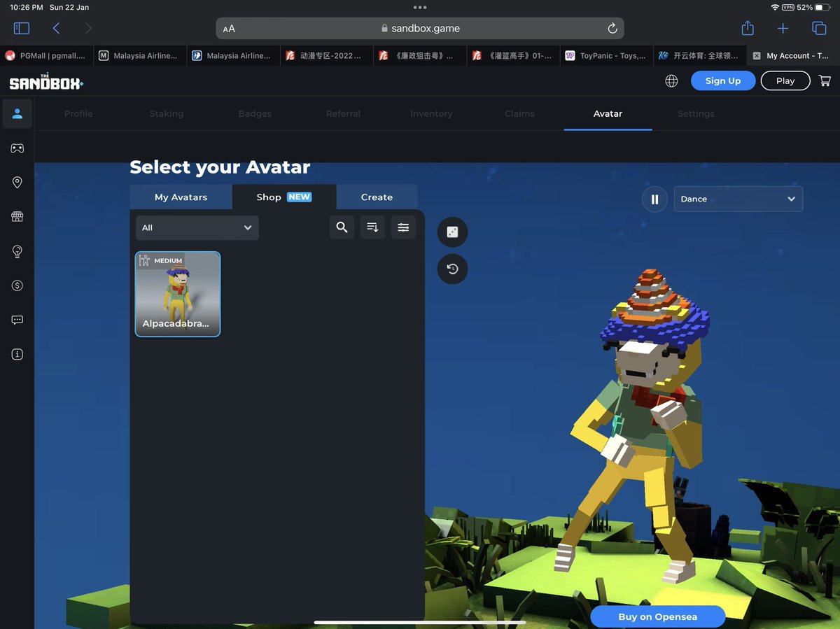Expand the All category dropdown
The image size is (840, 629).
tap(197, 227)
